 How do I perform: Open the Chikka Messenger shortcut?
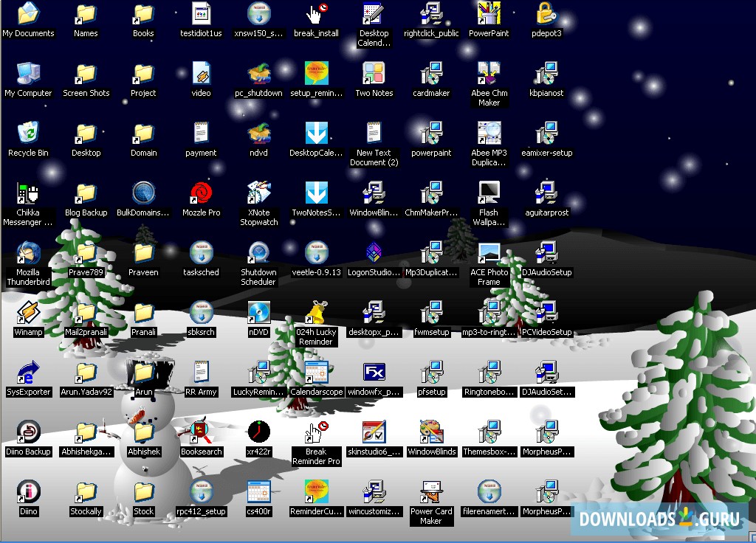(28, 193)
